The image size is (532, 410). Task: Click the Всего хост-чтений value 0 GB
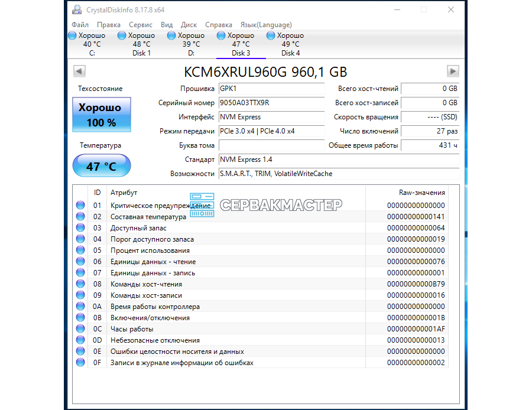pos(430,89)
